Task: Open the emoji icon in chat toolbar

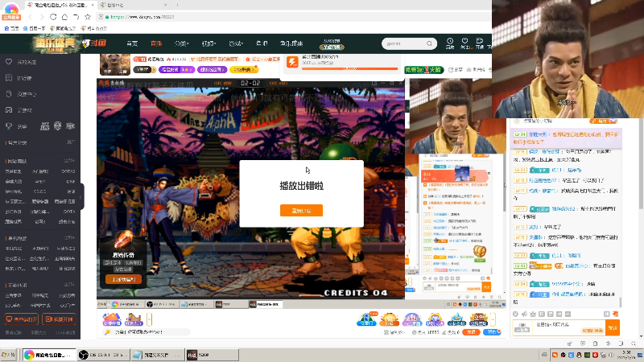Action: 515,314
